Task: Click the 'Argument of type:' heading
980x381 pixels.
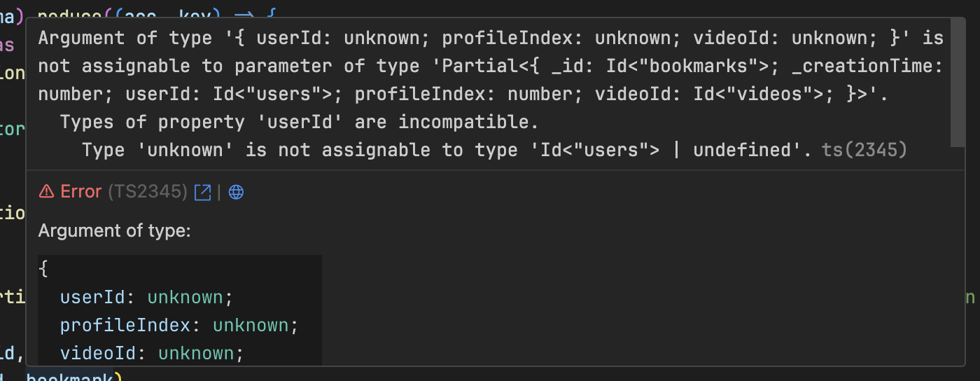Action: [114, 231]
